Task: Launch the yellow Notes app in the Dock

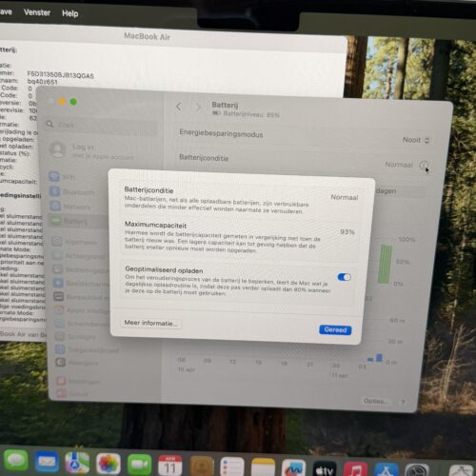Action: [263, 467]
